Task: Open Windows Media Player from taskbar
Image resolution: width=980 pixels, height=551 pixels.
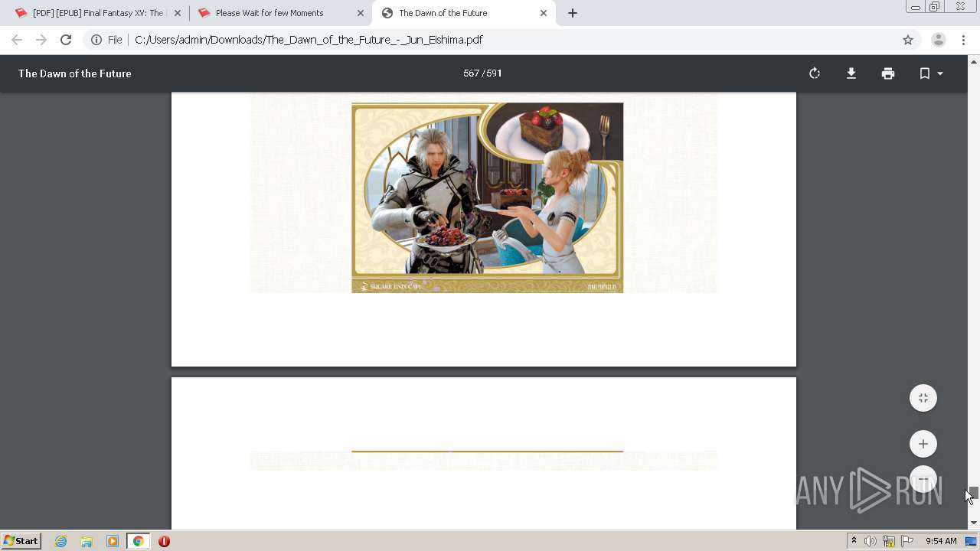Action: 113,541
